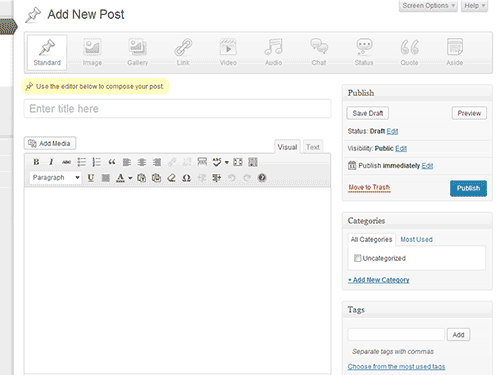
Task: Apply italic formatting
Action: [51, 162]
